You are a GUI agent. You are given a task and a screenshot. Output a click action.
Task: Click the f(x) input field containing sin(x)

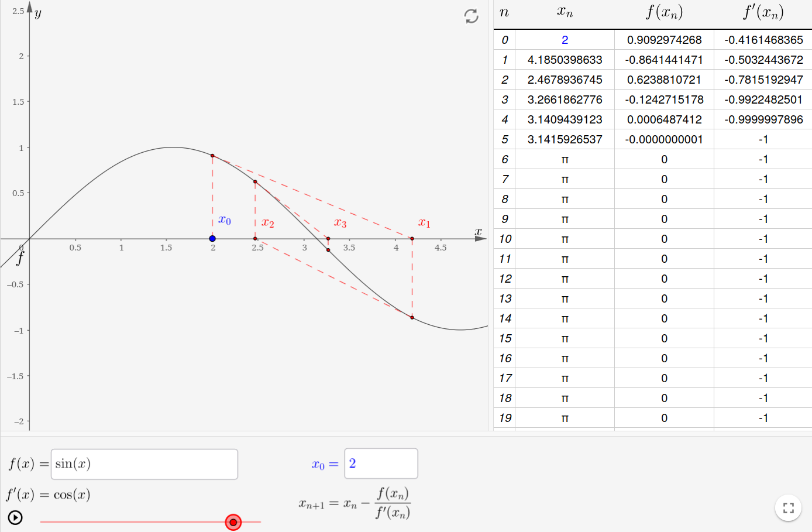144,464
